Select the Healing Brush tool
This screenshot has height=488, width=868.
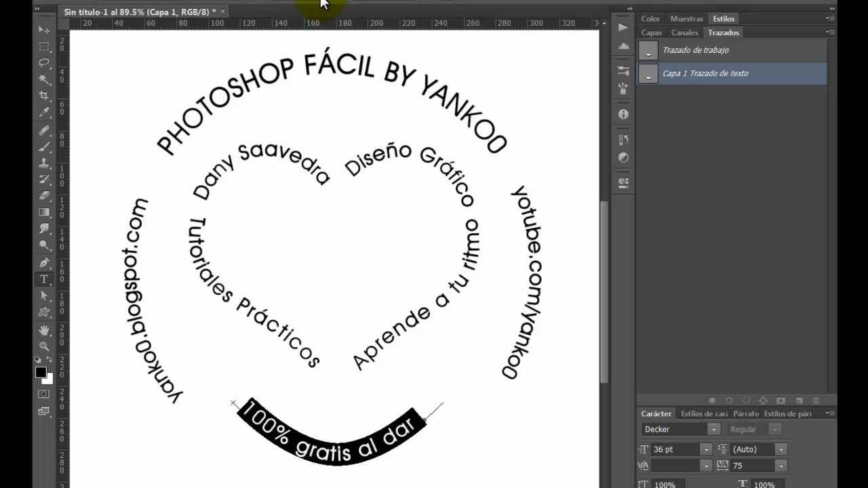(x=44, y=130)
